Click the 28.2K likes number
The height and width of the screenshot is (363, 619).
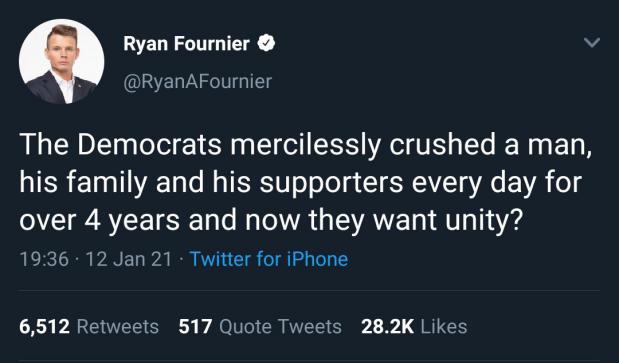(388, 327)
